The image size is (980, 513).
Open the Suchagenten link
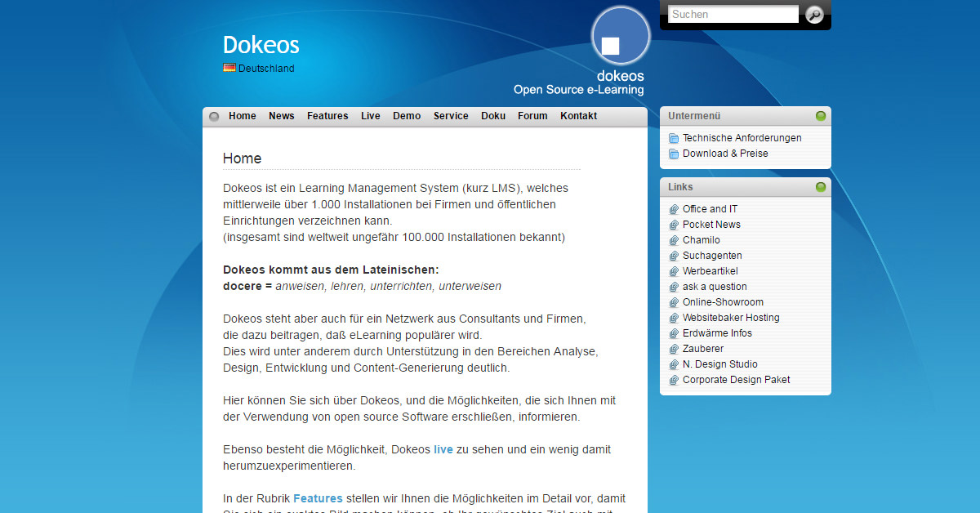(712, 256)
